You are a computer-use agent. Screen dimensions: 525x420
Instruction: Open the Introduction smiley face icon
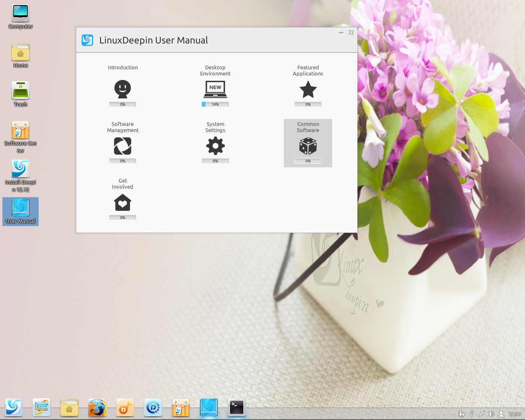click(123, 89)
